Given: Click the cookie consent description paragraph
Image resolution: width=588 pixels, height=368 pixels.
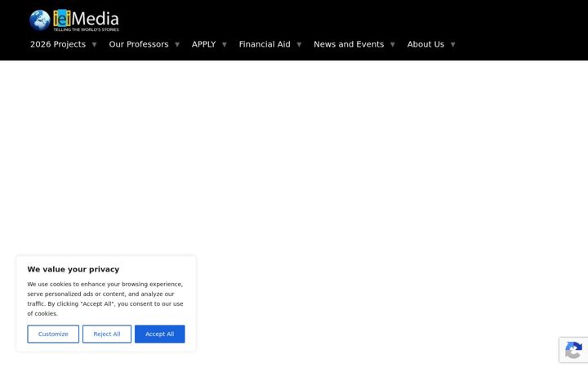Looking at the screenshot, I should point(105,299).
